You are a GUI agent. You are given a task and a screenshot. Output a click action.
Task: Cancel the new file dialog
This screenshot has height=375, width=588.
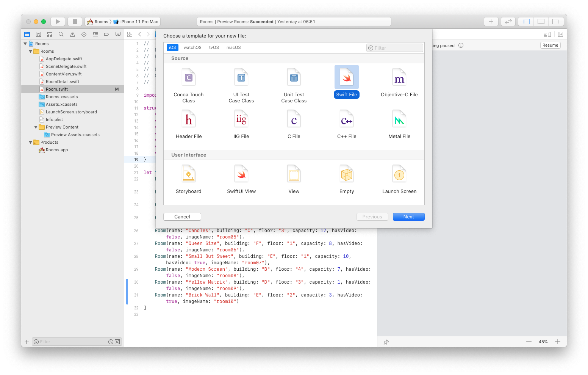(x=182, y=217)
